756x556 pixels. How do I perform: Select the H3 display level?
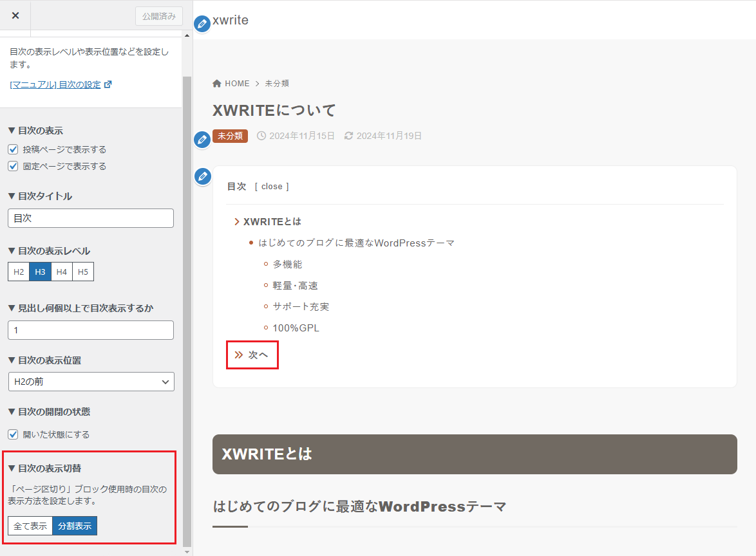tap(40, 272)
